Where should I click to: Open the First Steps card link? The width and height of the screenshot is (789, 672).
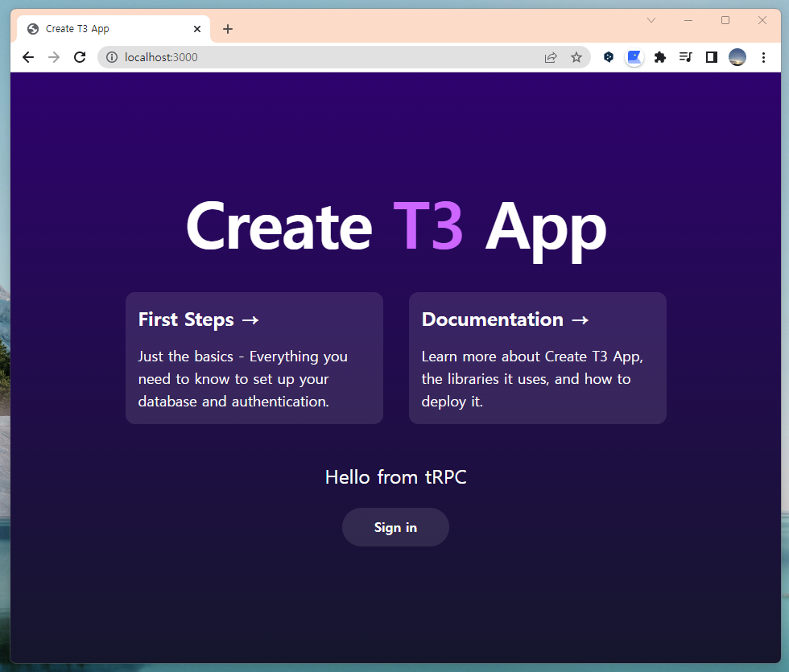[x=254, y=358]
